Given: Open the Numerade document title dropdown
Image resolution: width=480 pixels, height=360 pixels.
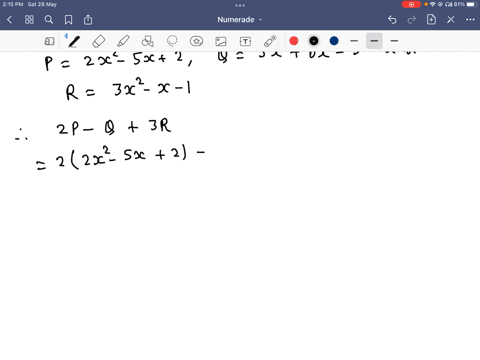Looking at the screenshot, I should 240,20.
